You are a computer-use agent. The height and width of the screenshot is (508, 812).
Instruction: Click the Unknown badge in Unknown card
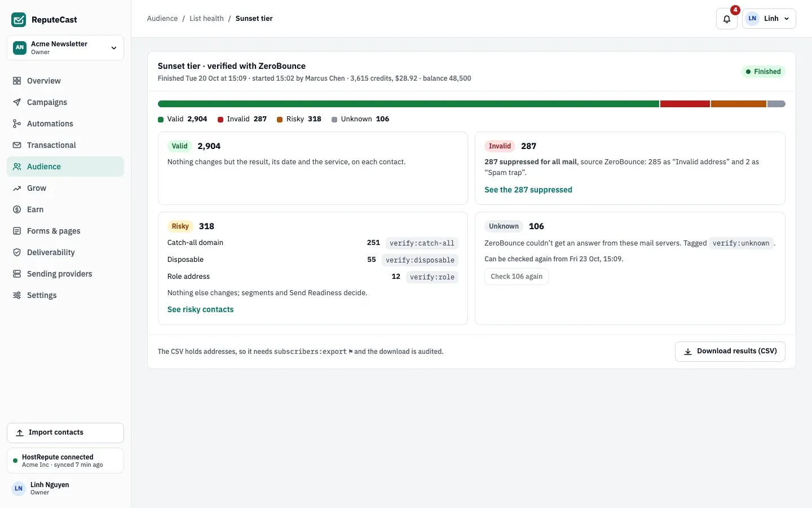click(x=504, y=226)
